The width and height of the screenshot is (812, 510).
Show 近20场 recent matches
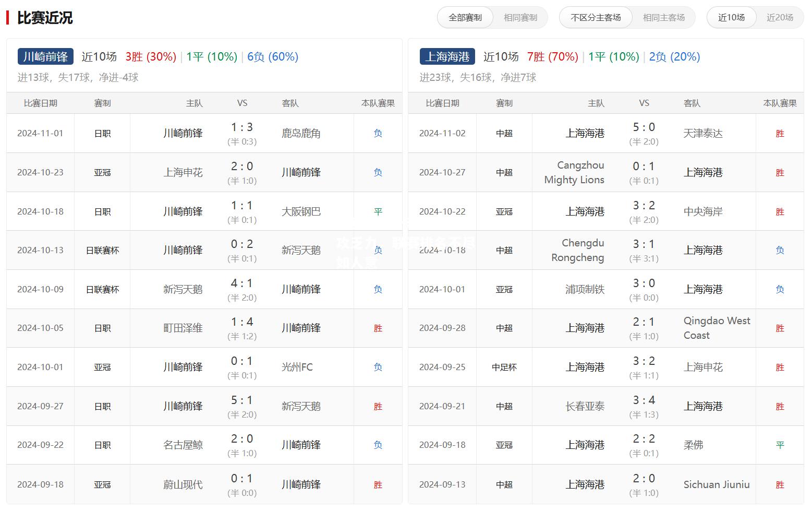click(x=780, y=18)
